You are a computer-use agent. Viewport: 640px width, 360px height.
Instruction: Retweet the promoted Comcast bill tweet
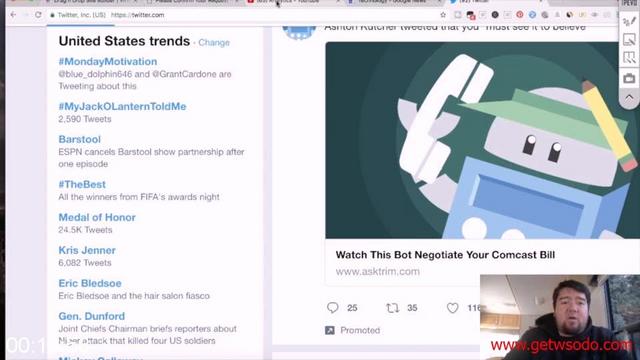point(392,308)
